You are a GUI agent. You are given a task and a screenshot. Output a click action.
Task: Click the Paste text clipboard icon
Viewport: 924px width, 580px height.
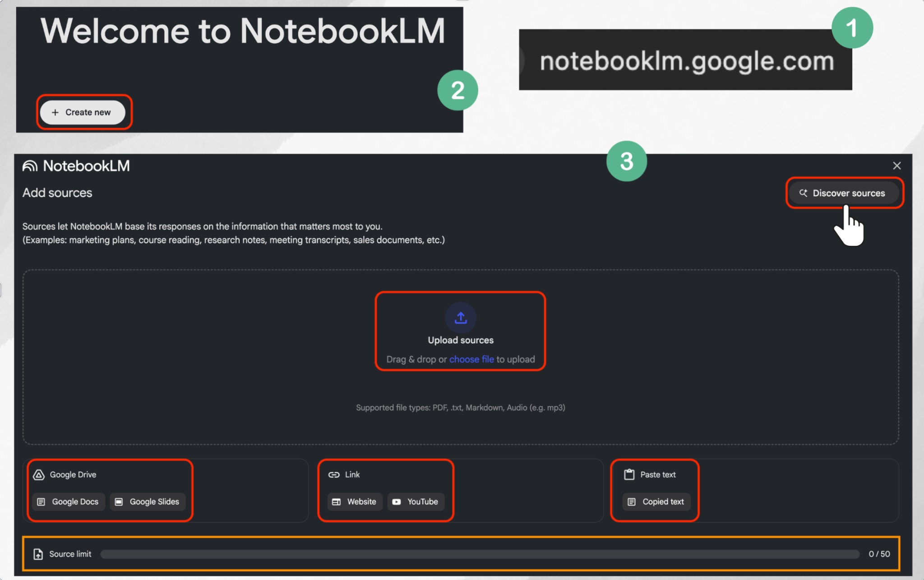629,474
